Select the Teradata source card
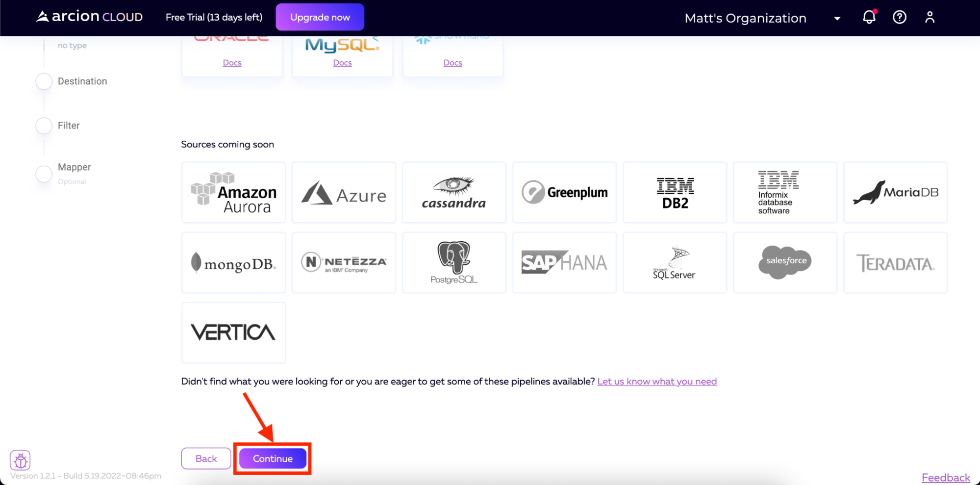Viewport: 980px width, 485px height. click(895, 262)
